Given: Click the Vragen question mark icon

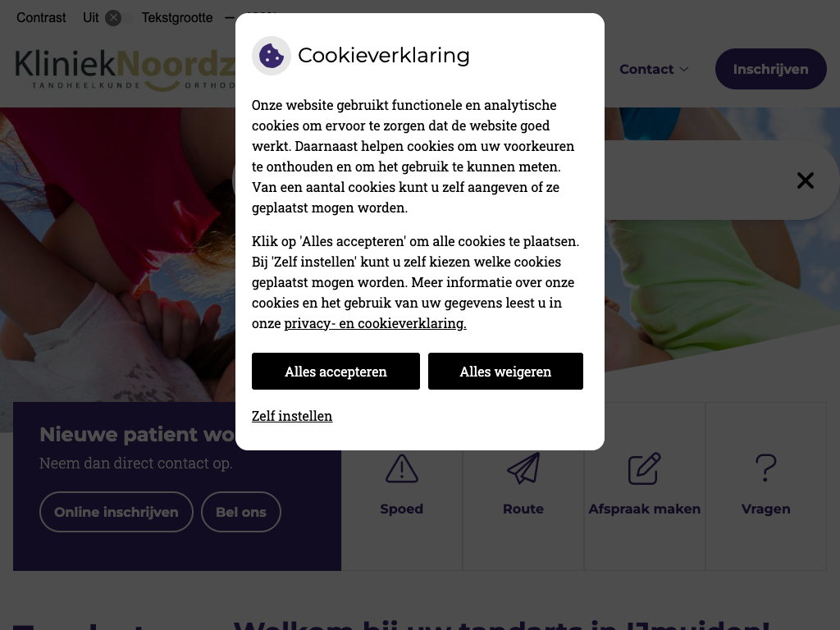Looking at the screenshot, I should coord(766,468).
